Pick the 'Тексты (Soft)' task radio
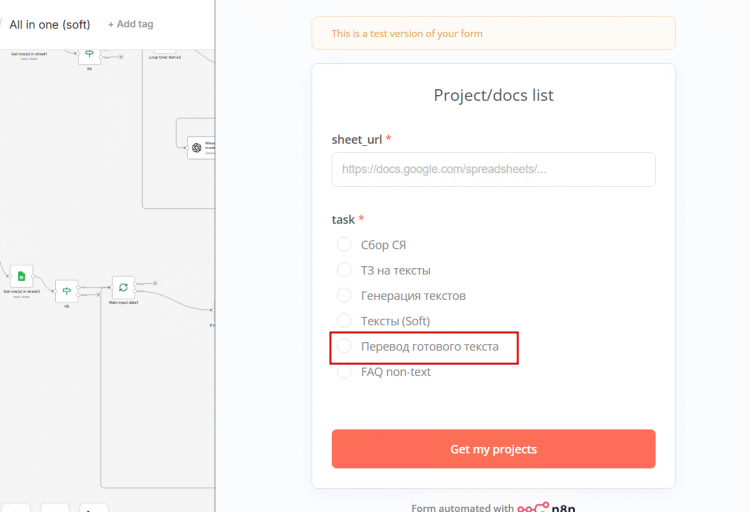Screen dimensions: 750x512 click(344, 321)
